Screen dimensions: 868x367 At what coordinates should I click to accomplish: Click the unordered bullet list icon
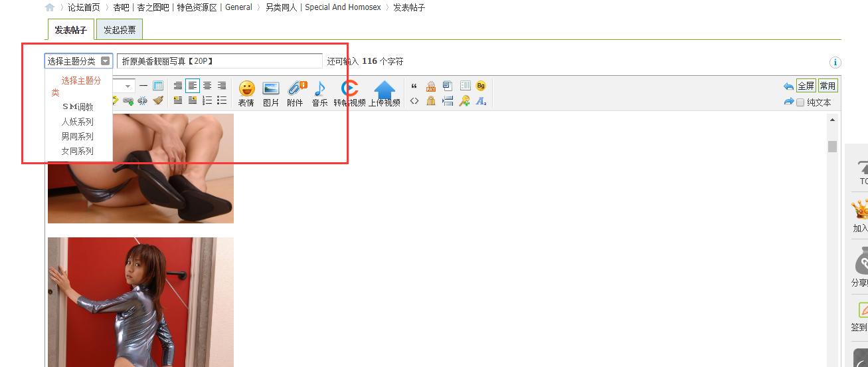click(222, 100)
